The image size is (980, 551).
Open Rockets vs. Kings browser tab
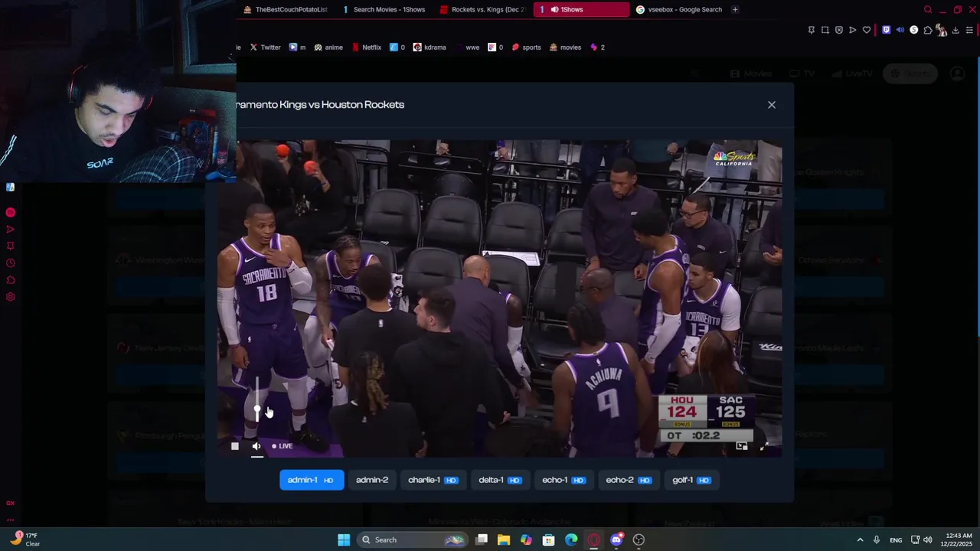(x=482, y=10)
